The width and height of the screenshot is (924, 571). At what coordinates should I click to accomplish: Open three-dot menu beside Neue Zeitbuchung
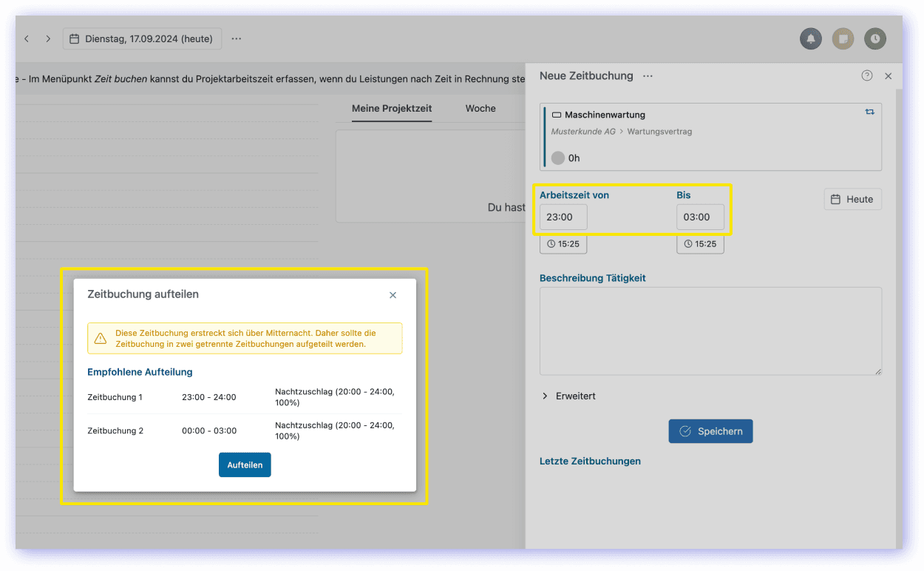(x=648, y=75)
